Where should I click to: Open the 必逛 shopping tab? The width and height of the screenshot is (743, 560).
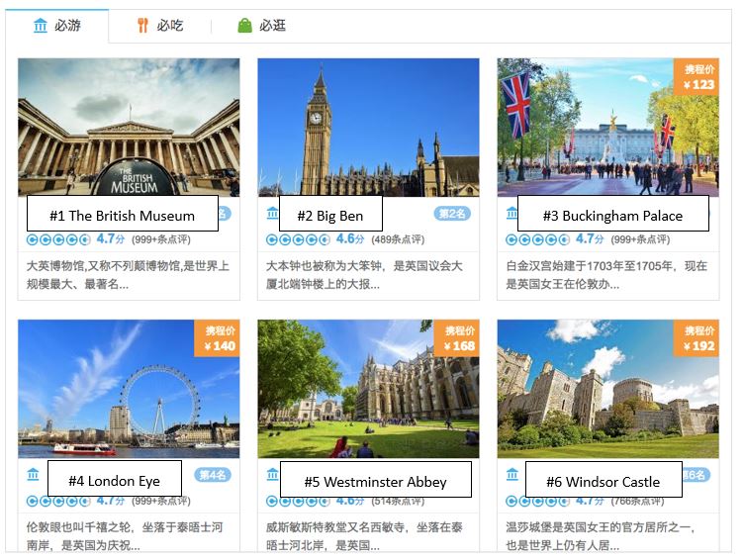click(261, 26)
